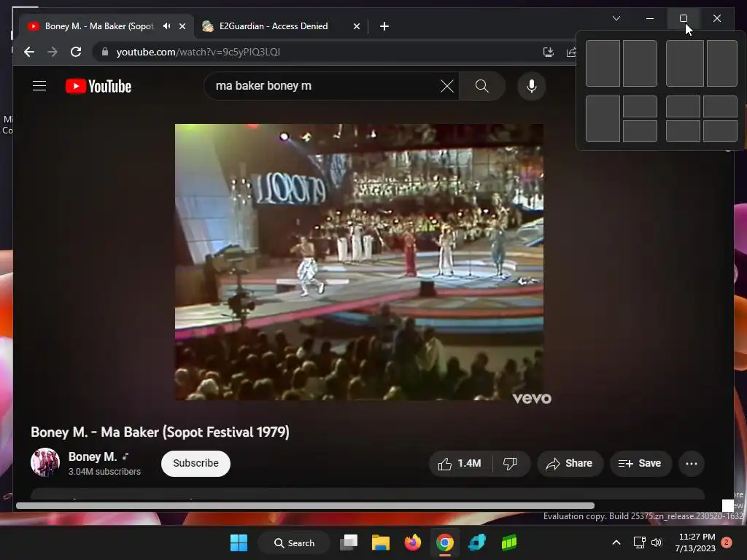Go back using the browser back arrow
The image size is (747, 560).
click(29, 52)
